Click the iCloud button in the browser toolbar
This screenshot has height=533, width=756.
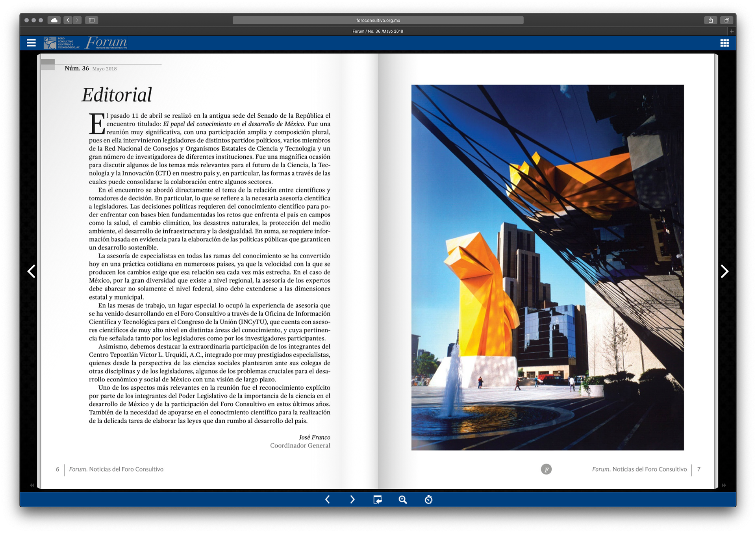click(x=54, y=20)
